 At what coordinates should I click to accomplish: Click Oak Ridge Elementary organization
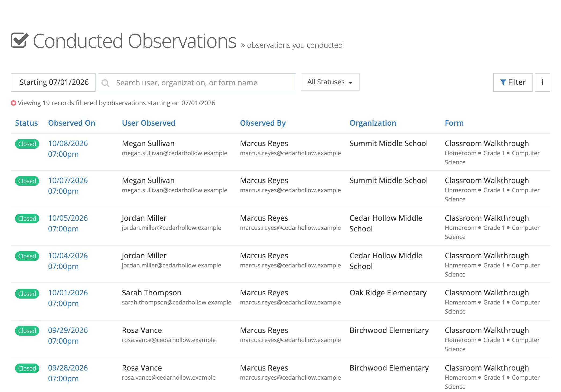(388, 293)
